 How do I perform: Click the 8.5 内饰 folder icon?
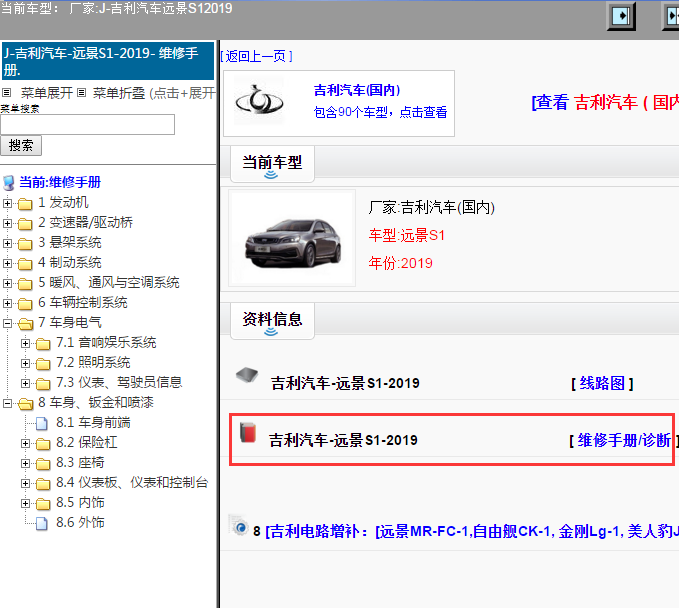pos(43,504)
